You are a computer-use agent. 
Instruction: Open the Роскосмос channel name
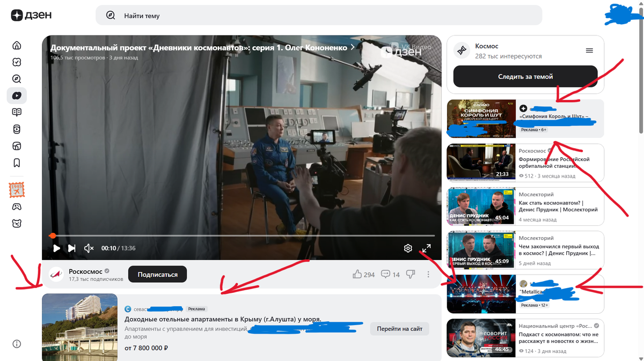tap(85, 271)
